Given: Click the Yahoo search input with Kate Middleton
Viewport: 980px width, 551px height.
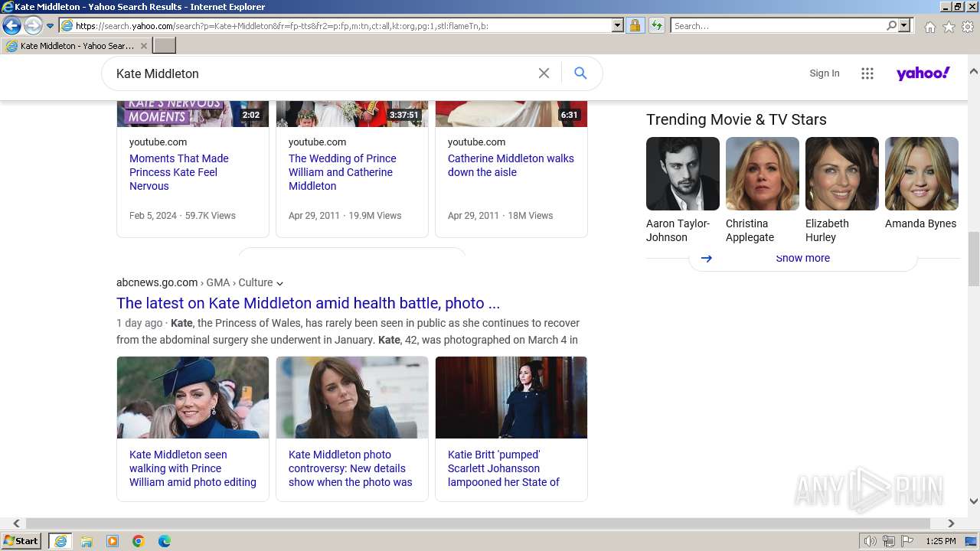Looking at the screenshot, I should point(322,73).
